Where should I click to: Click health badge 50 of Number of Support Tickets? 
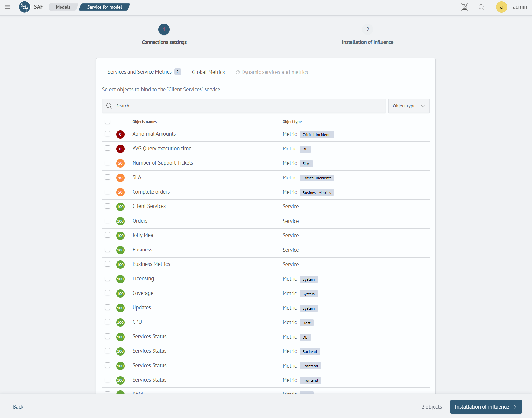coord(120,163)
